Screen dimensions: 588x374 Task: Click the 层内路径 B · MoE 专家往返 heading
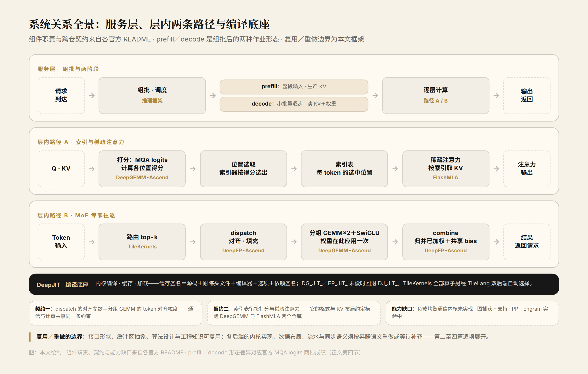[76, 215]
